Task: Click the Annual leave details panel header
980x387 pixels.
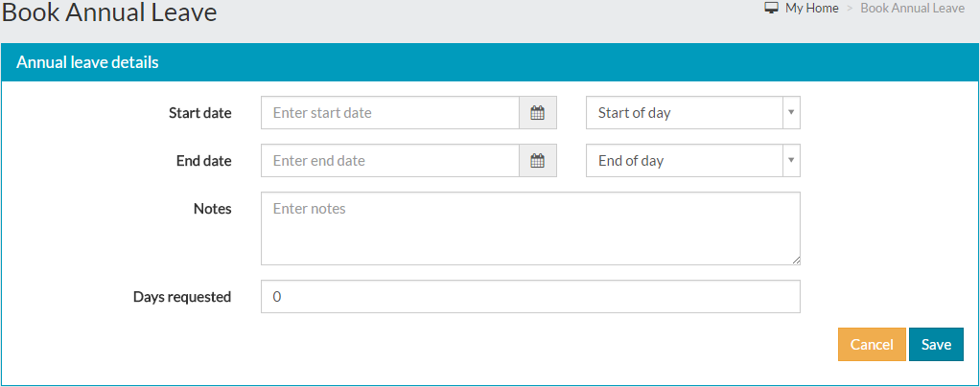Action: pos(490,62)
